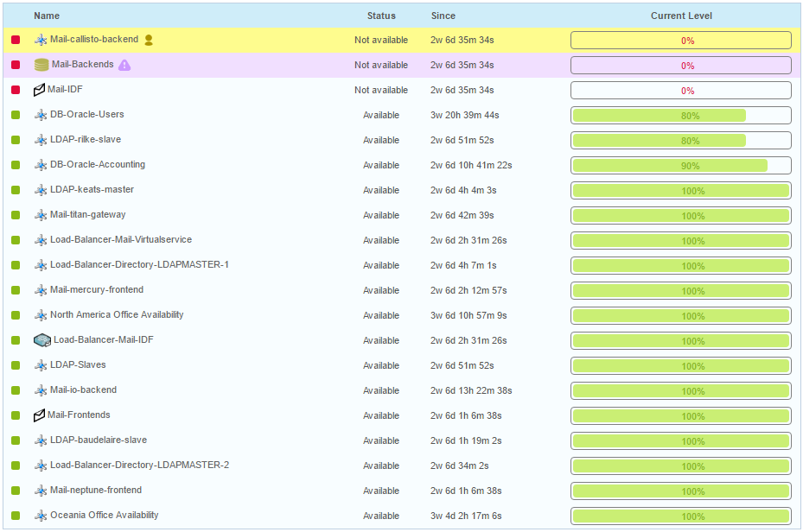Click the 80% progress bar for DB-Oracle-Users

click(x=679, y=114)
